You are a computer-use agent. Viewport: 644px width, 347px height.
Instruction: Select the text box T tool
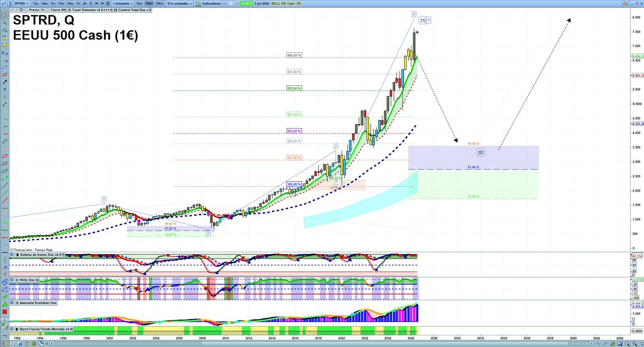coord(5,89)
